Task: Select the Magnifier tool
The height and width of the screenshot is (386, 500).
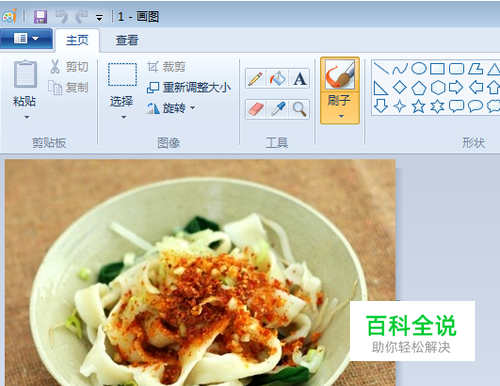Action: click(299, 109)
